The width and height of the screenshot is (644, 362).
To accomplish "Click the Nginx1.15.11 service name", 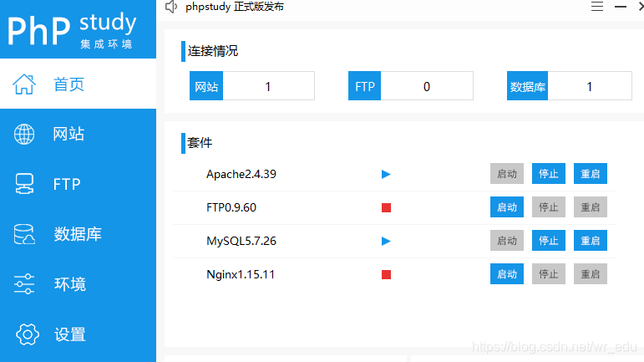I will (x=241, y=274).
